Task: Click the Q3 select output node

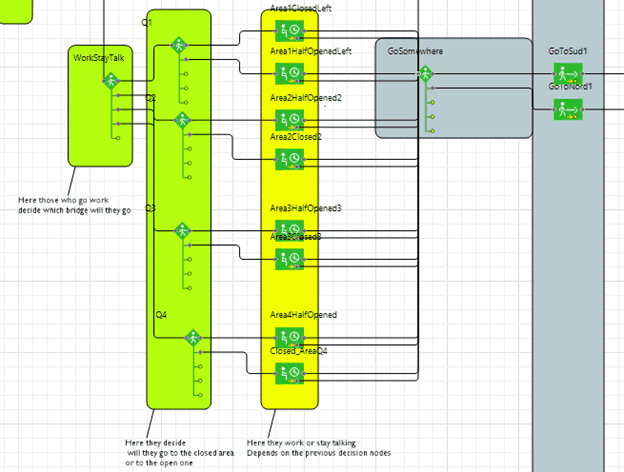Action: (x=182, y=231)
